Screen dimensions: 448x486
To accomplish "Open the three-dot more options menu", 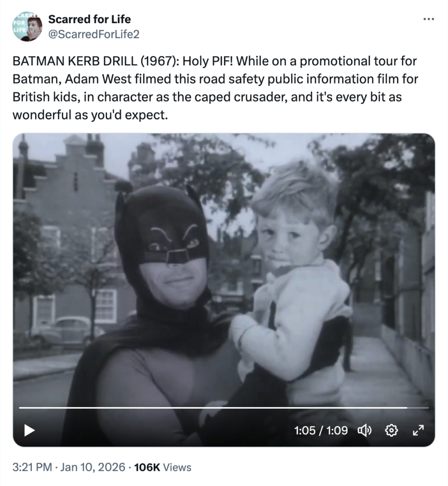I will pos(428,19).
